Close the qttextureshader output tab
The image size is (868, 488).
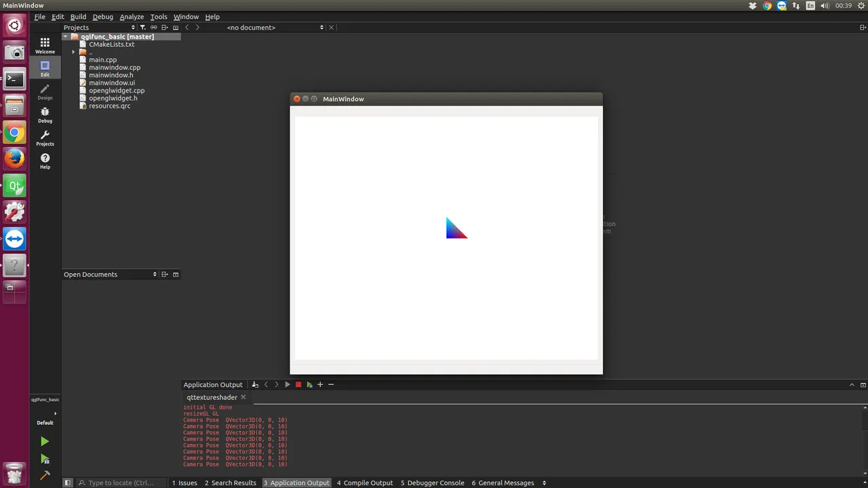pyautogui.click(x=243, y=397)
